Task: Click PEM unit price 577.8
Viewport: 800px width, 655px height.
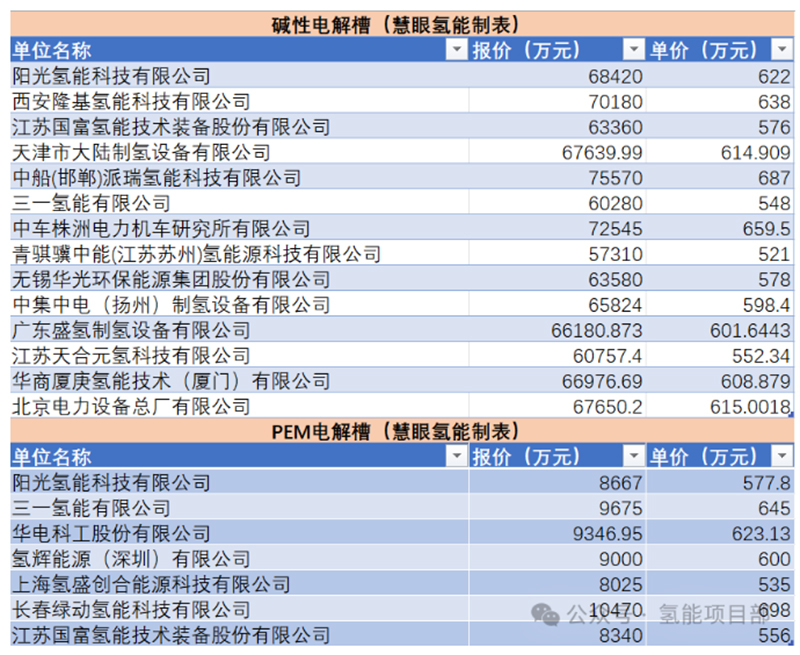Action: click(766, 483)
